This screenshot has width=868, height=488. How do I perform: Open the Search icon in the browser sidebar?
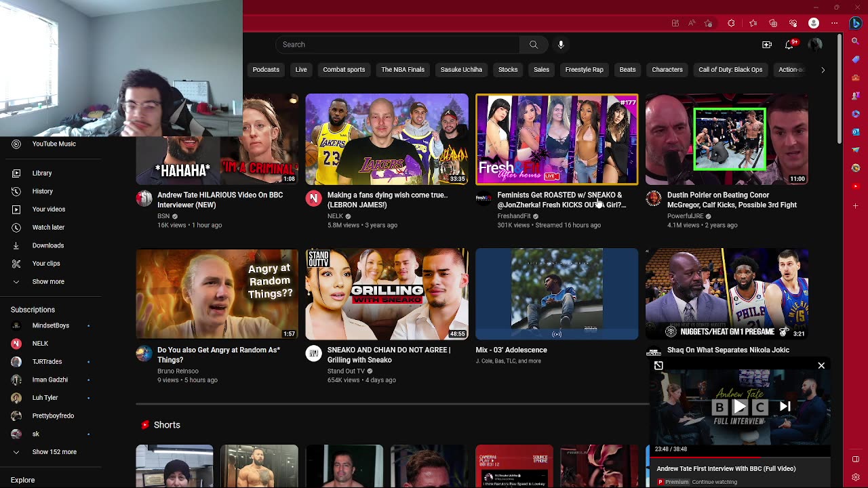click(x=856, y=42)
